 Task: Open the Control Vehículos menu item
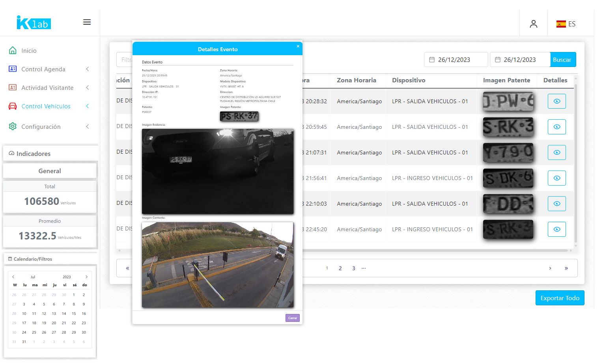(x=46, y=106)
